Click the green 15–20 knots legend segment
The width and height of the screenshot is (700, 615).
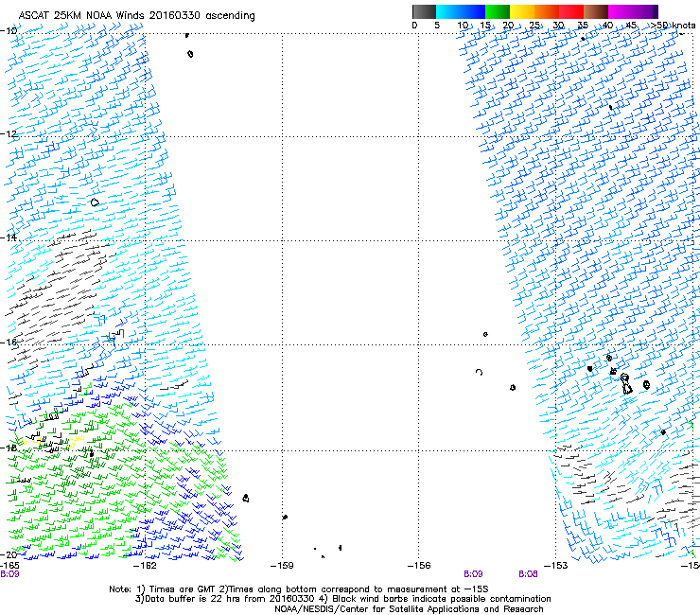[498, 11]
